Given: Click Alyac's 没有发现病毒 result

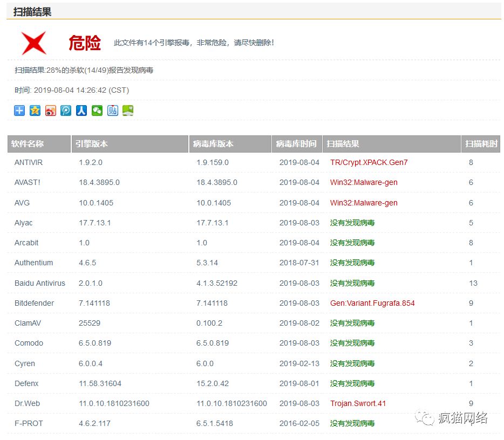Looking at the screenshot, I should click(x=352, y=223).
